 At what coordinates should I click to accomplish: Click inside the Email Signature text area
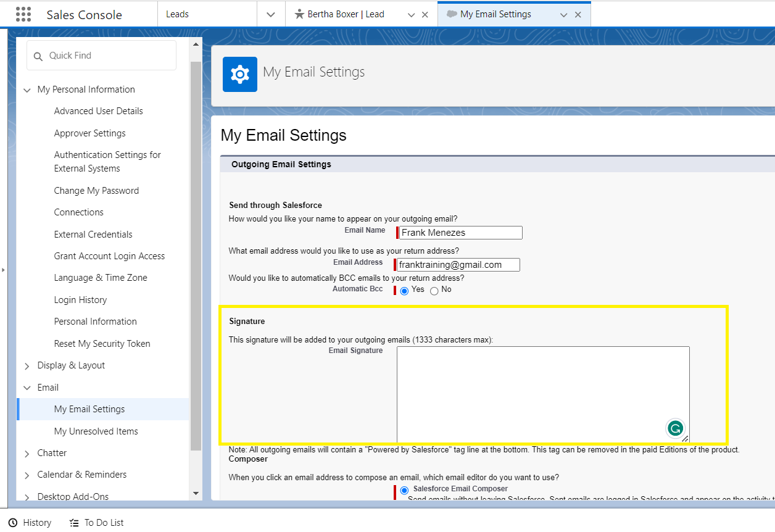pyautogui.click(x=543, y=394)
